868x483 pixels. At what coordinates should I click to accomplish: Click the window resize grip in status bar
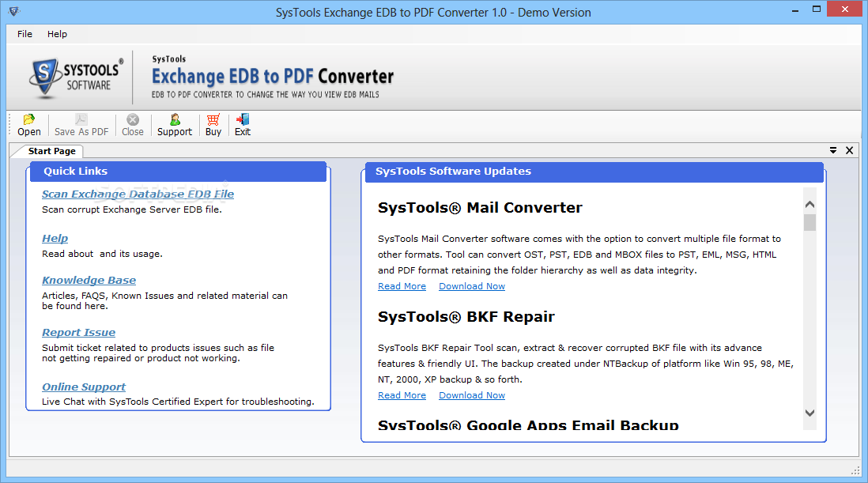855,471
